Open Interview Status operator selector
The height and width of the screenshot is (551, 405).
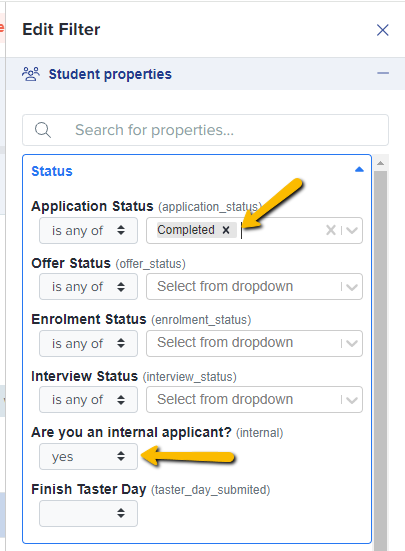click(88, 400)
